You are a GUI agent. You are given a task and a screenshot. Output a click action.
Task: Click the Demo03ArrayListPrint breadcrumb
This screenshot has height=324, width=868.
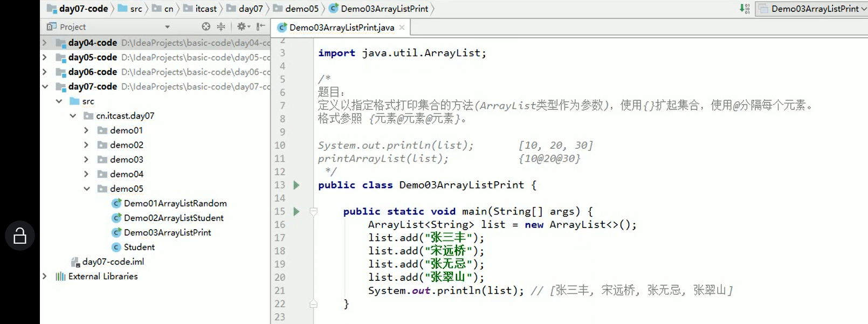[379, 9]
